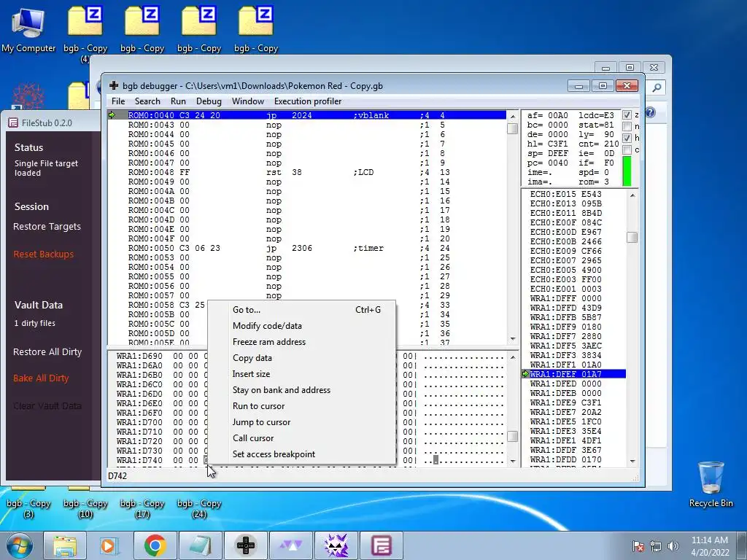Open the clock showing 11:14 AM
This screenshot has height=560, width=747.
point(710,545)
